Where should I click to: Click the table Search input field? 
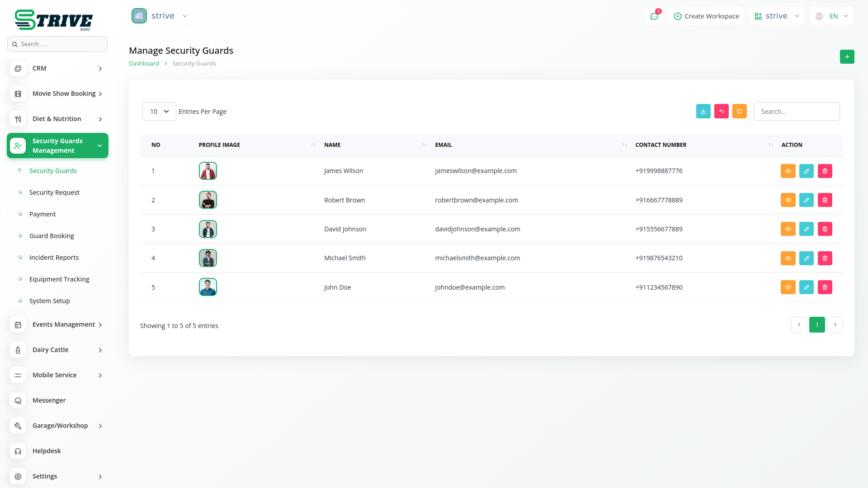pos(796,112)
